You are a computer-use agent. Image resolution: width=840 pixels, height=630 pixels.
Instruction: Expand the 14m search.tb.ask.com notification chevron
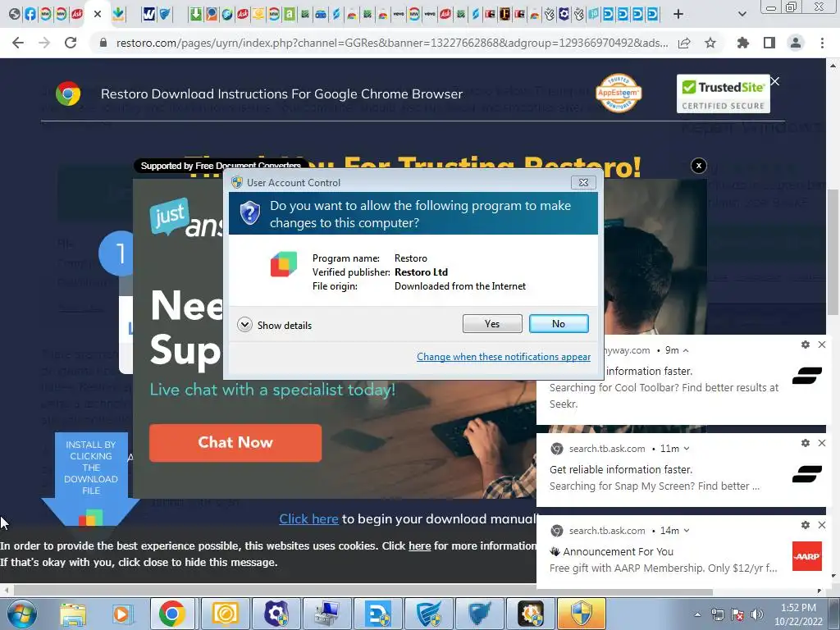pyautogui.click(x=687, y=531)
